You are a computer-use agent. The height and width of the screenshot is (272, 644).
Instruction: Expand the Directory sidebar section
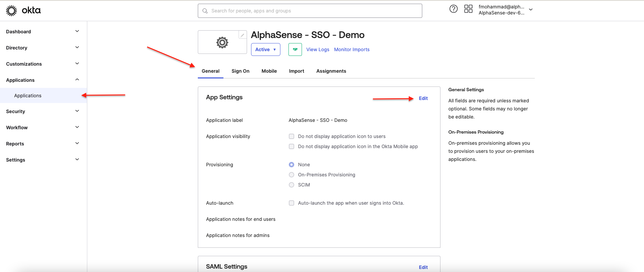(x=43, y=48)
